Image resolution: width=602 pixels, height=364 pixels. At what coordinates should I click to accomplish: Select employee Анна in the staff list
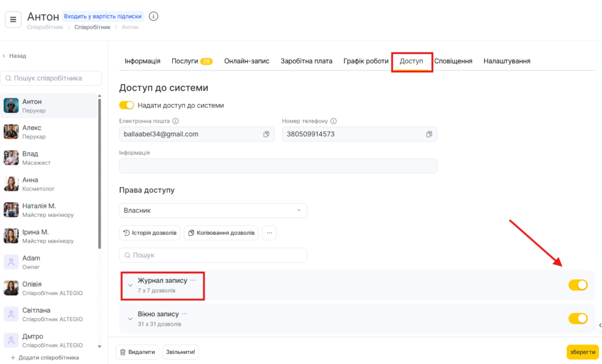tap(31, 184)
